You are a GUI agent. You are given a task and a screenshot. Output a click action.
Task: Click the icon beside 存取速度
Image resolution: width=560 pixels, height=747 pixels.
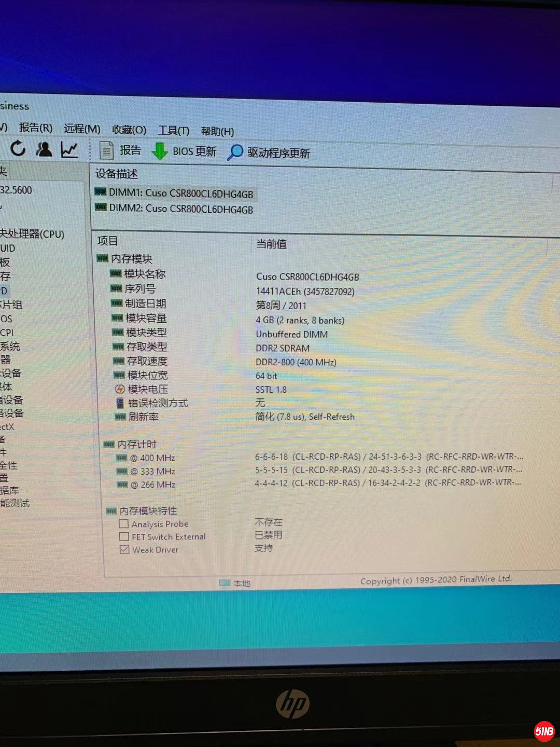coord(119,361)
